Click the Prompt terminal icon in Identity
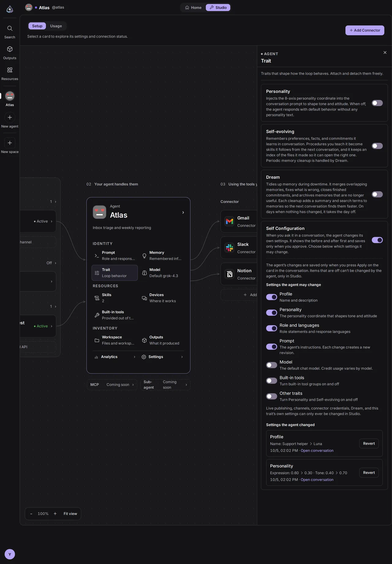Viewport: 392px width, 564px height. point(97,256)
